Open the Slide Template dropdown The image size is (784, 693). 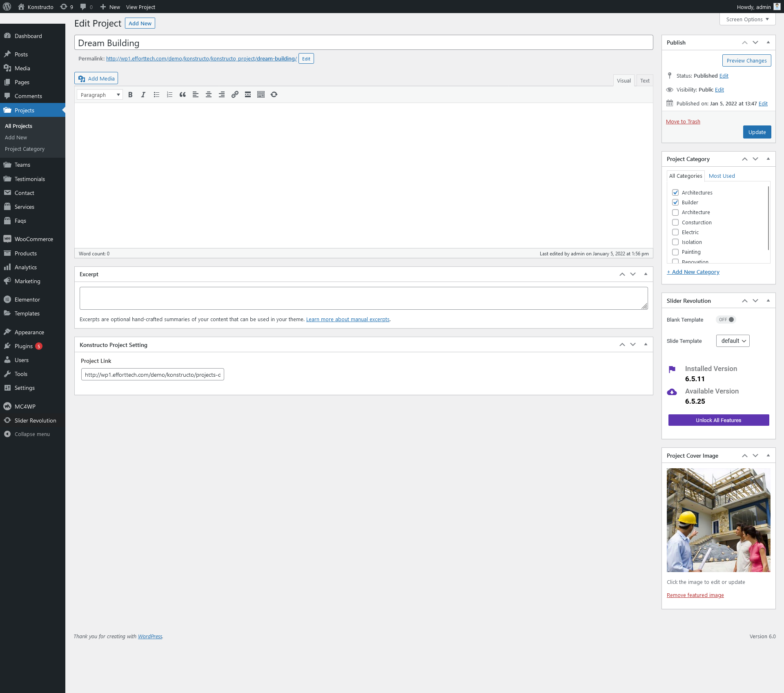point(733,341)
